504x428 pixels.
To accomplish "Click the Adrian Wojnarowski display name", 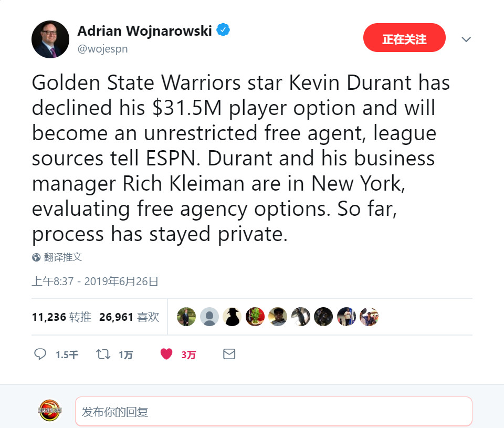I will pos(145,31).
